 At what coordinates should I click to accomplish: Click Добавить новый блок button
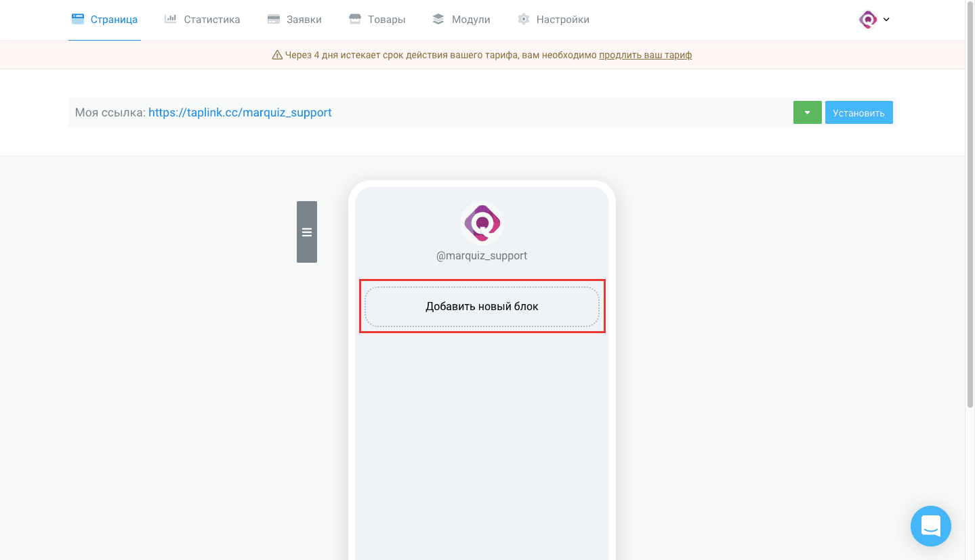[482, 307]
